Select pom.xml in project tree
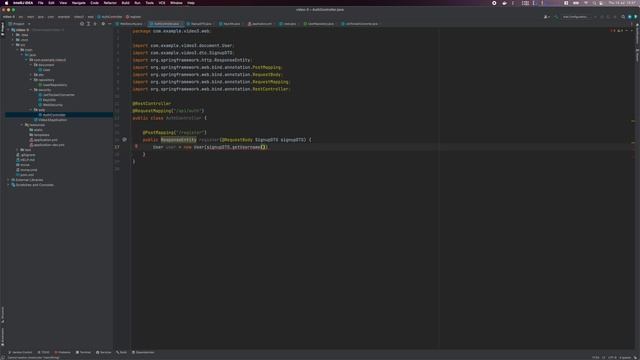 pyautogui.click(x=27, y=175)
